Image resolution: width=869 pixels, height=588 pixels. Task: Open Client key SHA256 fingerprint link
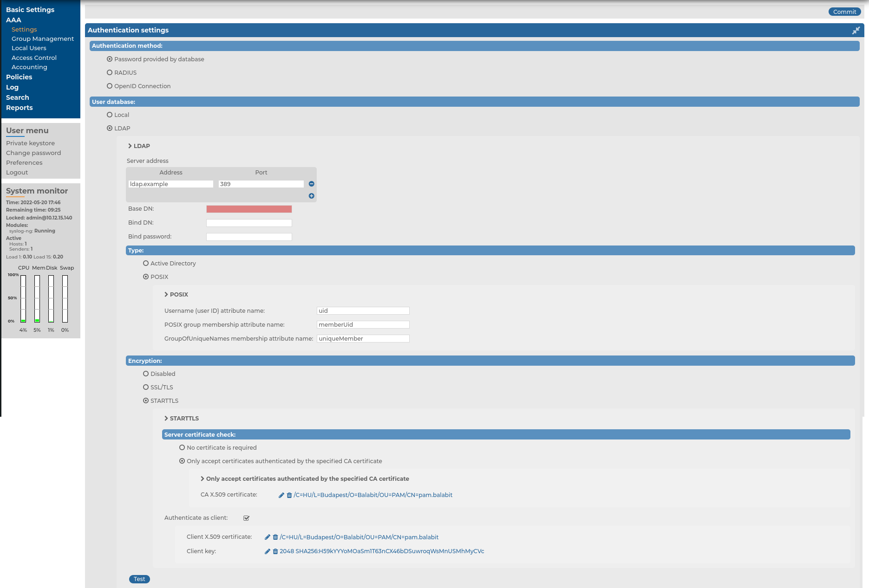[x=382, y=551]
